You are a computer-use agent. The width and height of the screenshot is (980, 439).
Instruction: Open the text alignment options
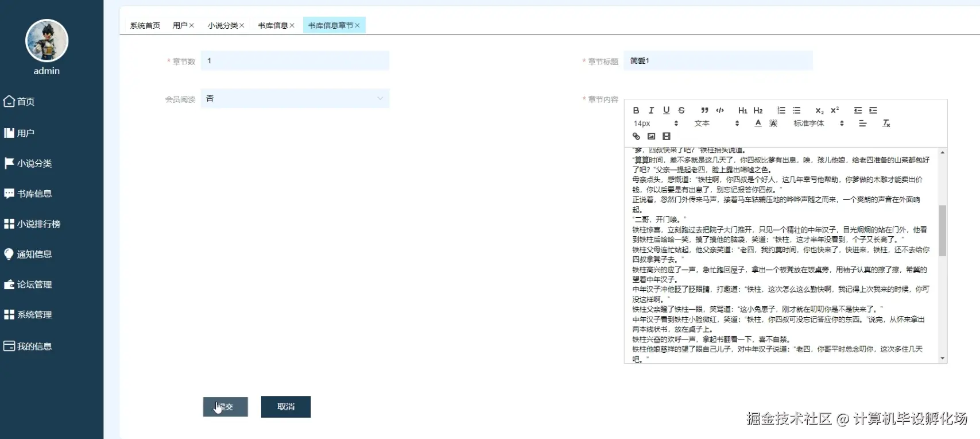tap(862, 124)
